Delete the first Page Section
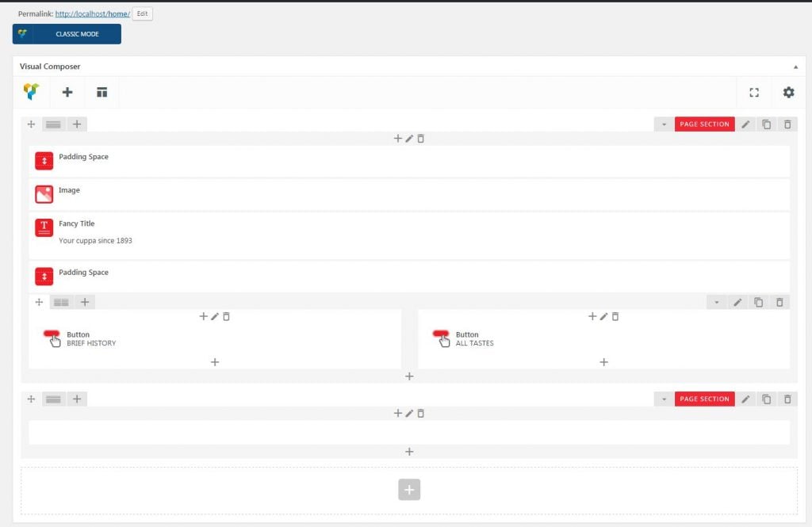812x527 pixels. coord(787,124)
